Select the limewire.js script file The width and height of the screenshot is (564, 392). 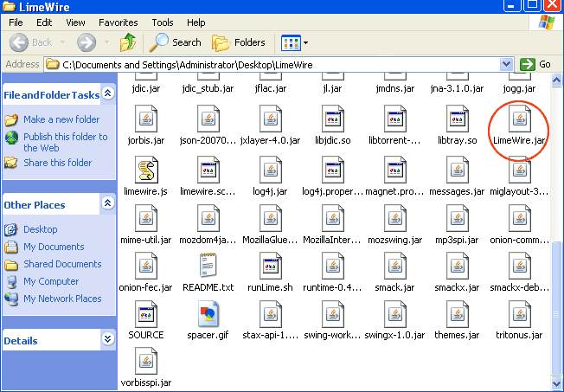point(145,170)
